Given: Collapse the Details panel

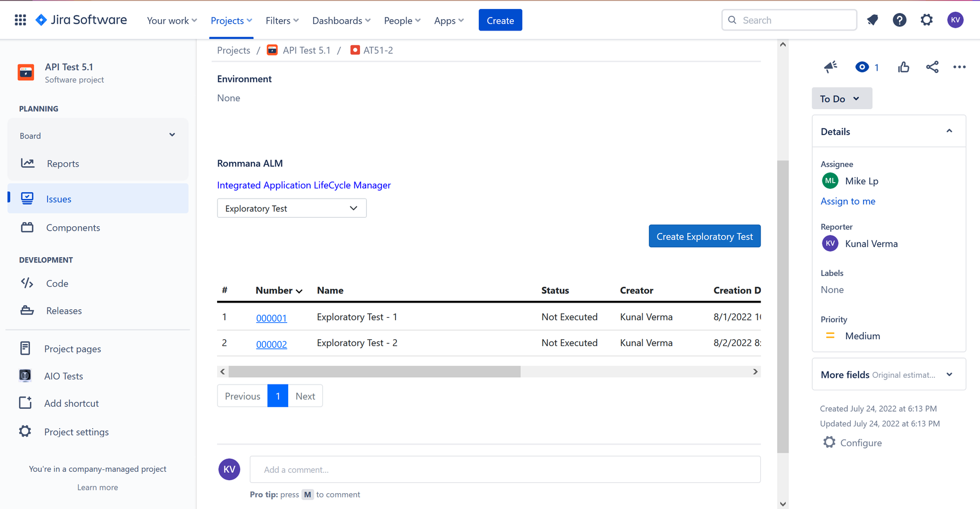Looking at the screenshot, I should [x=949, y=131].
